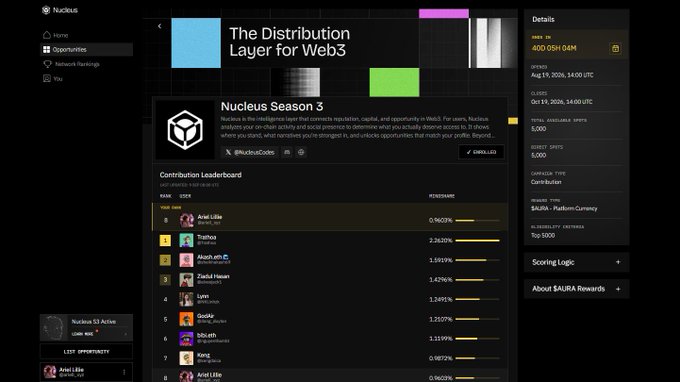
Task: Click the Nucleus logo icon in sidebar
Action: click(x=46, y=10)
